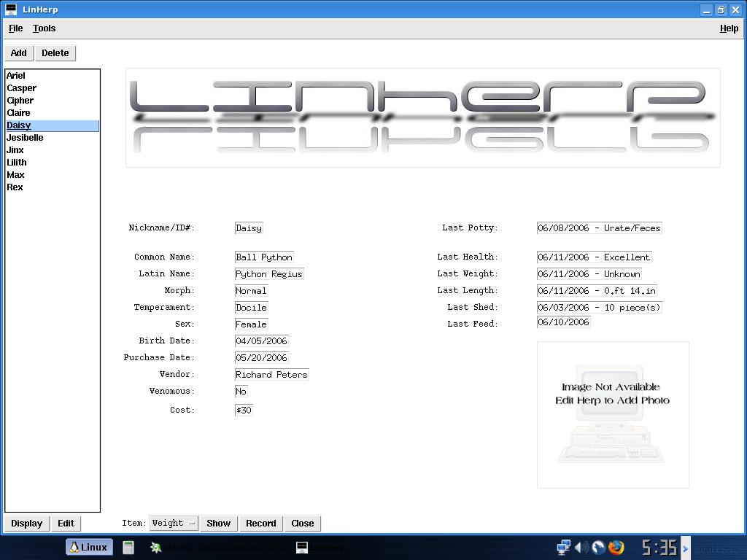The width and height of the screenshot is (747, 560).
Task: Open the Linux start menu button
Action: (x=90, y=547)
